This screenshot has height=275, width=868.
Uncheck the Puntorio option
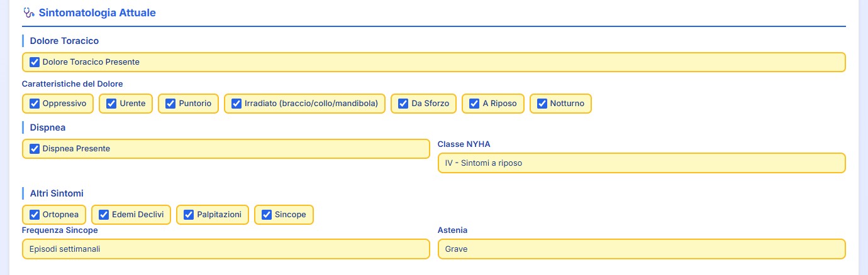point(170,104)
